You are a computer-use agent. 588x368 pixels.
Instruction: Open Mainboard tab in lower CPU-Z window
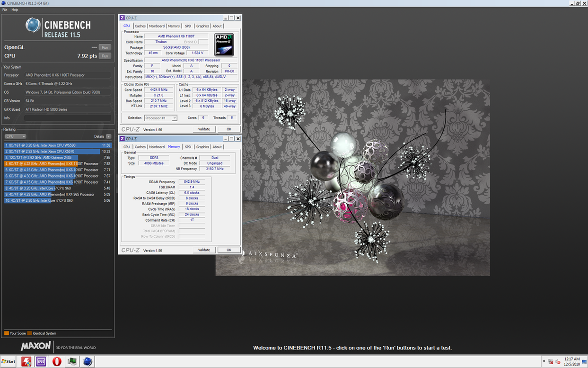(x=157, y=147)
